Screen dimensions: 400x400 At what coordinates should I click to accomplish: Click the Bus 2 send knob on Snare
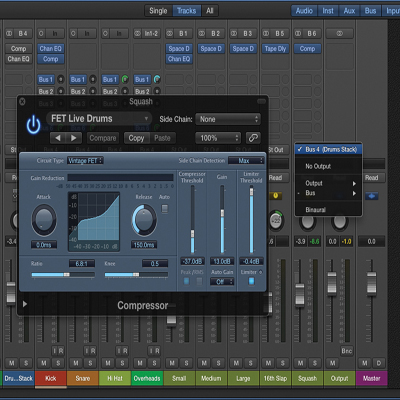93,91
